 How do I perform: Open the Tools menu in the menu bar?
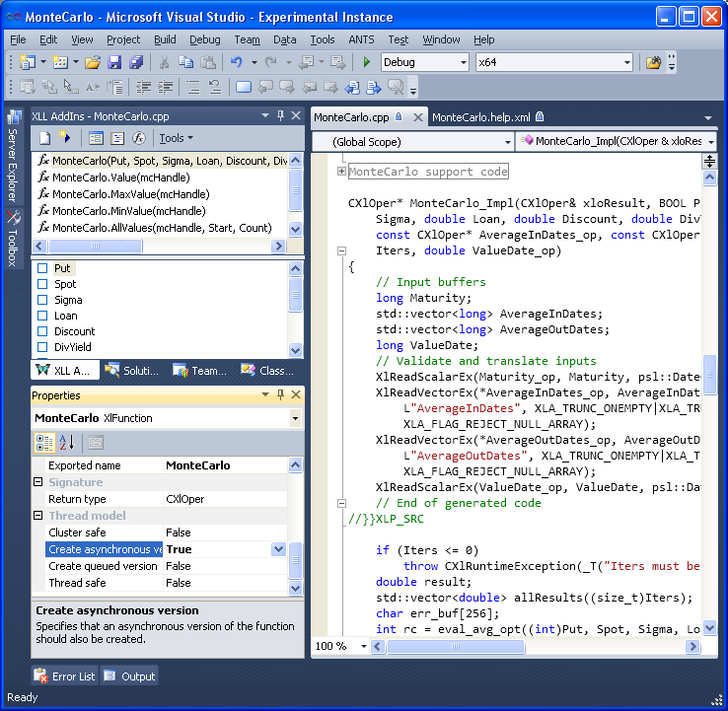[x=323, y=39]
